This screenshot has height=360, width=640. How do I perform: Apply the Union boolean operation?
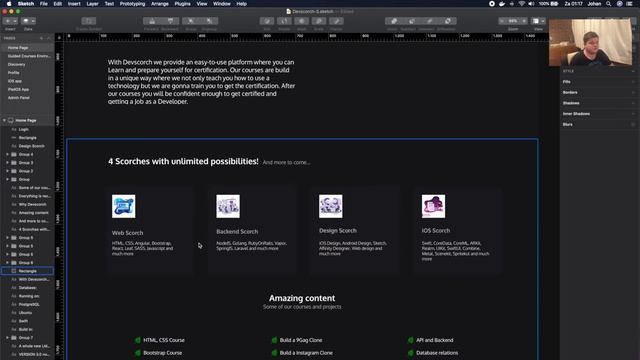(393, 21)
